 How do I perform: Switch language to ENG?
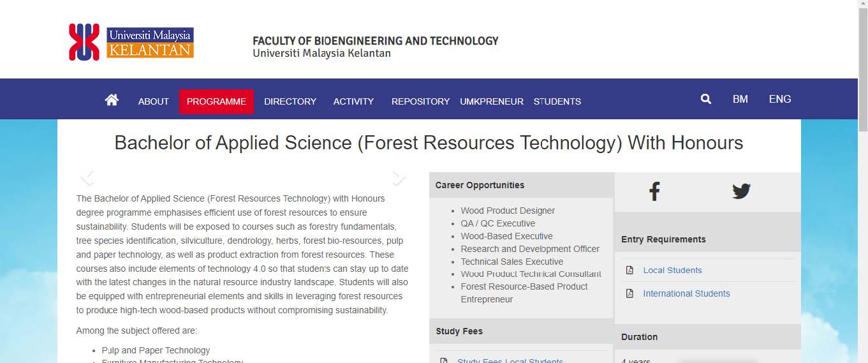click(779, 100)
